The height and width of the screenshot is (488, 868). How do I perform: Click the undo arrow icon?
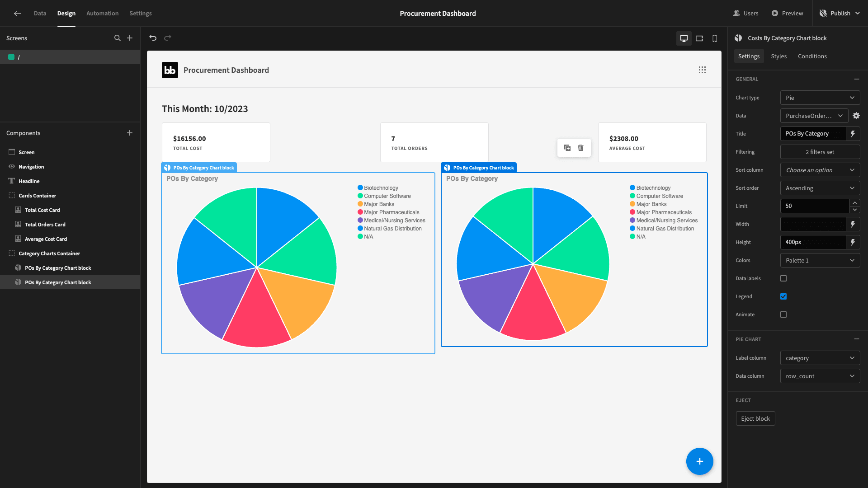coord(153,38)
